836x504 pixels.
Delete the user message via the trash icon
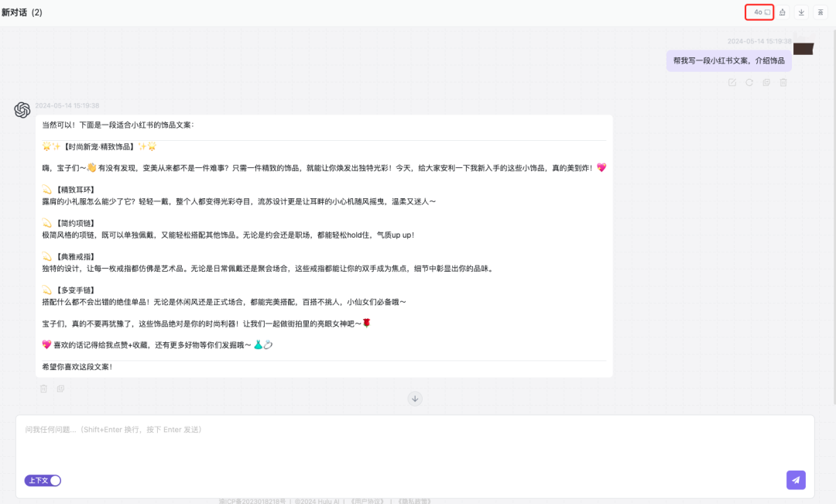click(x=783, y=83)
